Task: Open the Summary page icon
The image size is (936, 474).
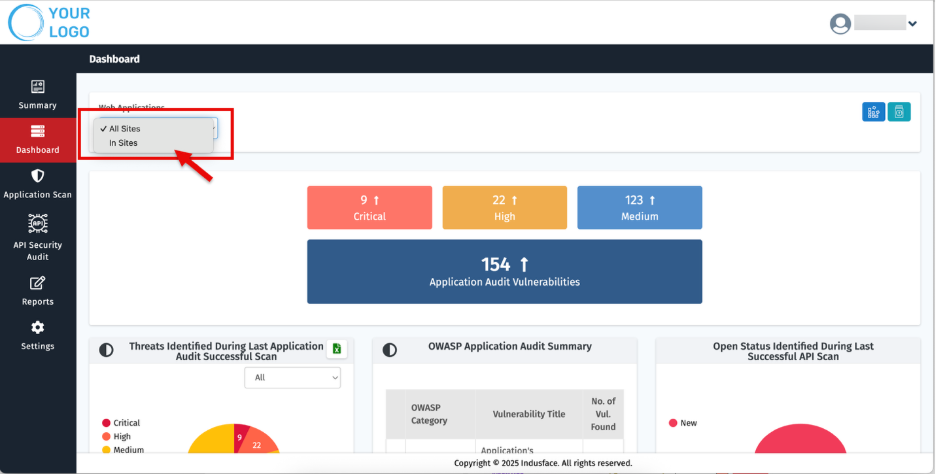Action: click(38, 87)
